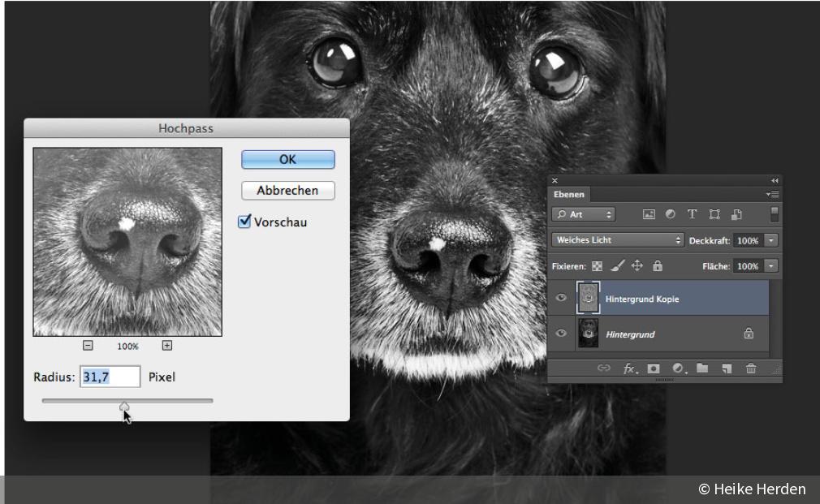
Task: Open the Weiches Licht blend mode dropdown
Action: point(618,240)
